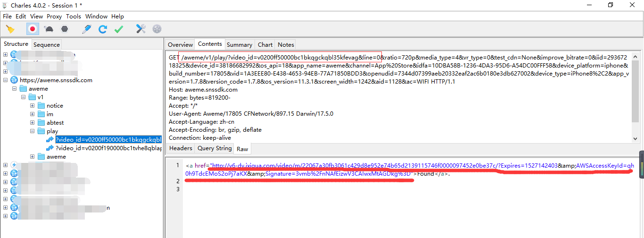The width and height of the screenshot is (644, 238).
Task: Open the Tools wrench icon
Action: [141, 29]
